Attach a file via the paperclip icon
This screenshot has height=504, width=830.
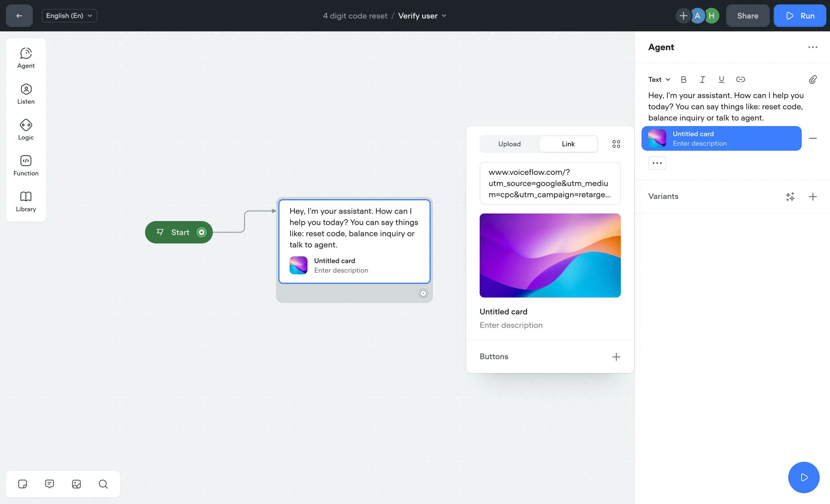(x=813, y=80)
